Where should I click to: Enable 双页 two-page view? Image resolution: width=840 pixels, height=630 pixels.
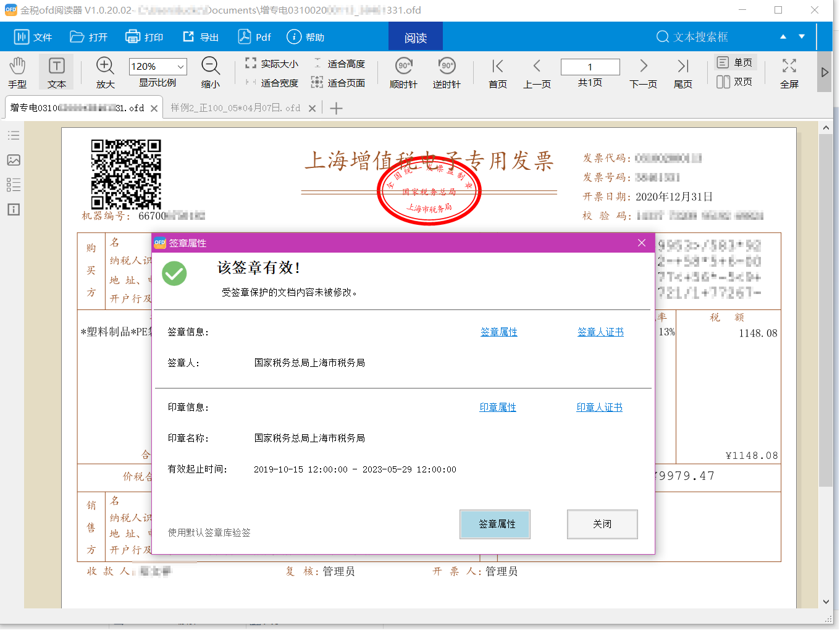(735, 82)
